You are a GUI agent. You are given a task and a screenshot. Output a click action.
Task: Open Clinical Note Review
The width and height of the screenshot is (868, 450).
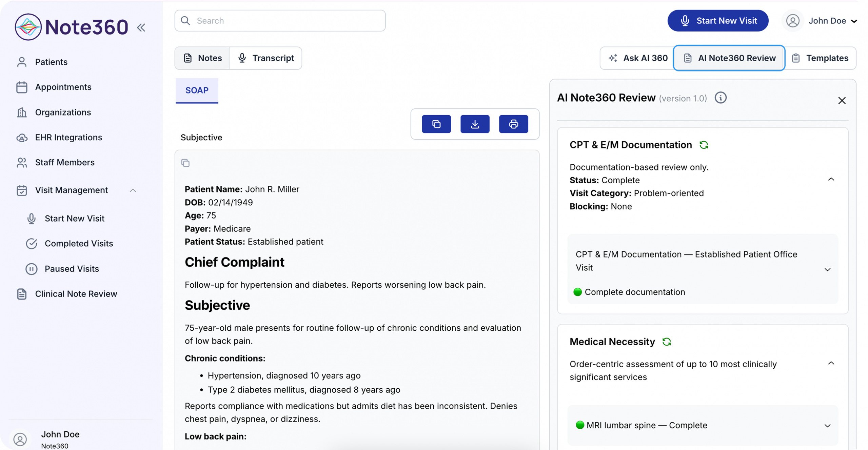click(76, 294)
